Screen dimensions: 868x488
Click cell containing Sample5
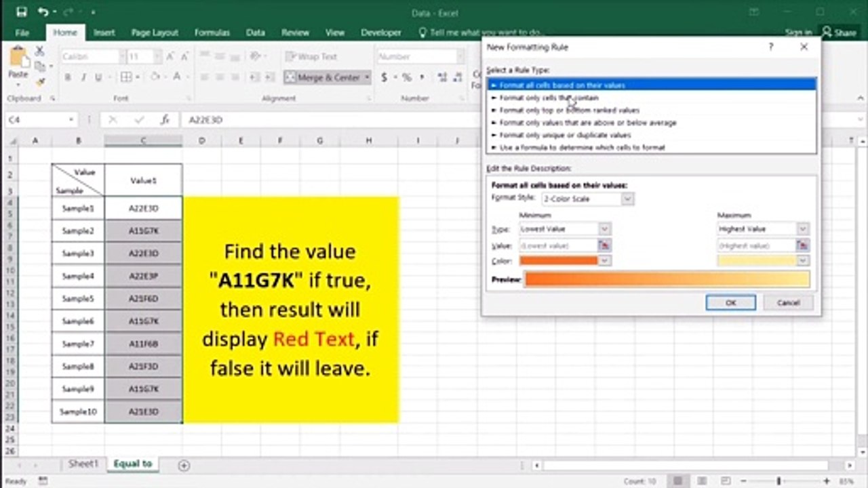(x=78, y=298)
